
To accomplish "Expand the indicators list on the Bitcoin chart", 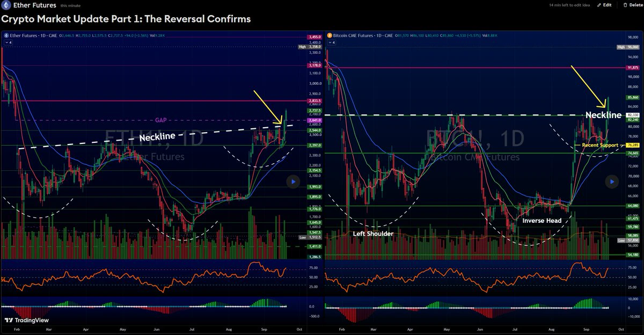I will click(x=331, y=41).
